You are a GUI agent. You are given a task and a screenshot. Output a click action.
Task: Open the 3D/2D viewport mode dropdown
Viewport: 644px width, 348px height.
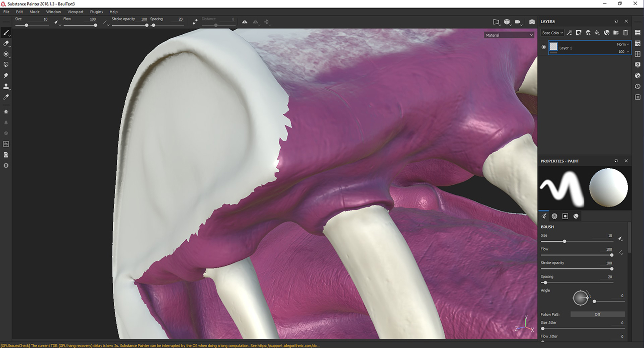coord(508,22)
